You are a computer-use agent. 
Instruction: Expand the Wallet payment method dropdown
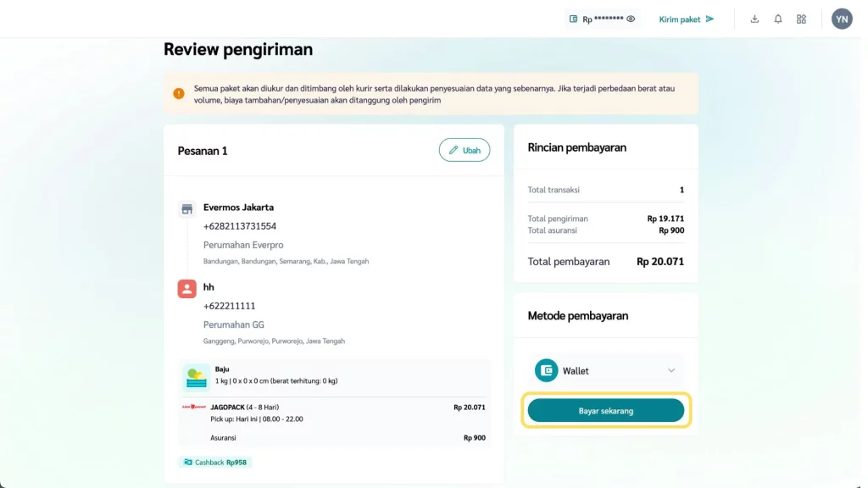pos(671,370)
